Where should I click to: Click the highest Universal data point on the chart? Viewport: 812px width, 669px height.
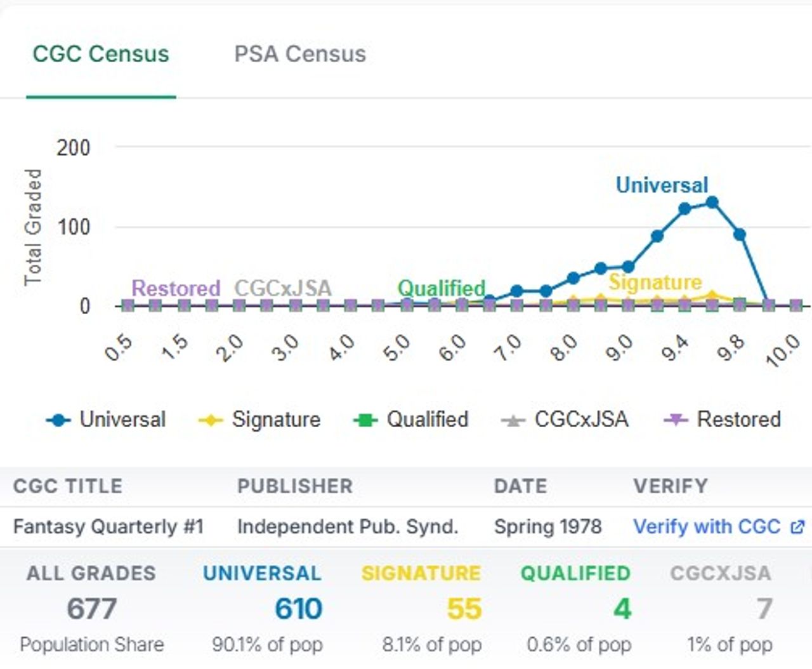coord(712,202)
